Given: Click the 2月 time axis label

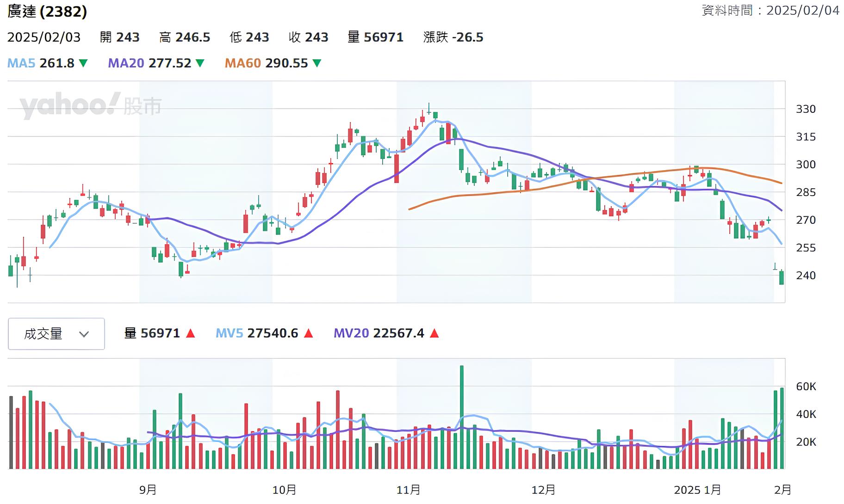Looking at the screenshot, I should [x=783, y=490].
